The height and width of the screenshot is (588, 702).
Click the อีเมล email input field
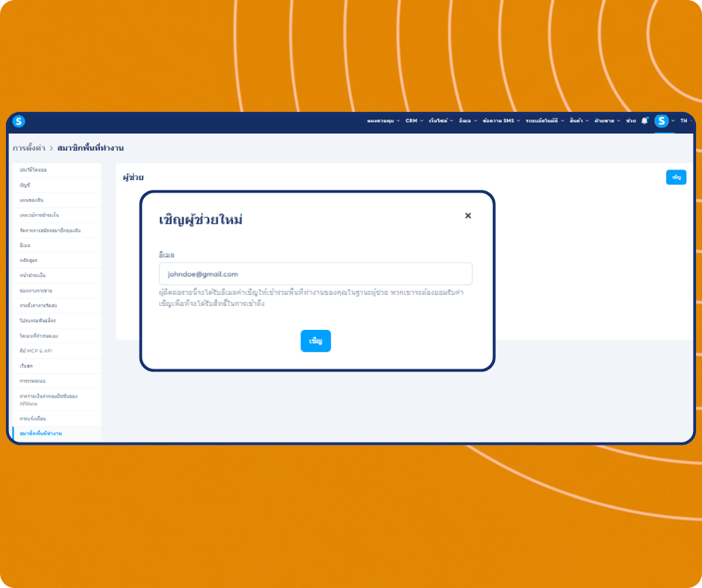point(316,274)
